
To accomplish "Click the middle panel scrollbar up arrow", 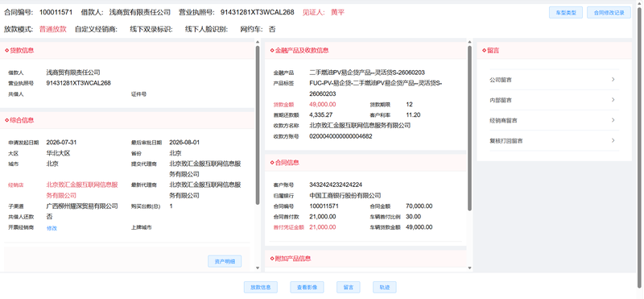I will point(470,42).
